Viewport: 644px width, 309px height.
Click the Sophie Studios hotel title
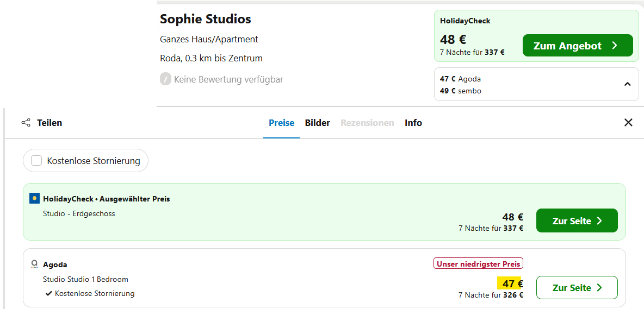pyautogui.click(x=206, y=19)
